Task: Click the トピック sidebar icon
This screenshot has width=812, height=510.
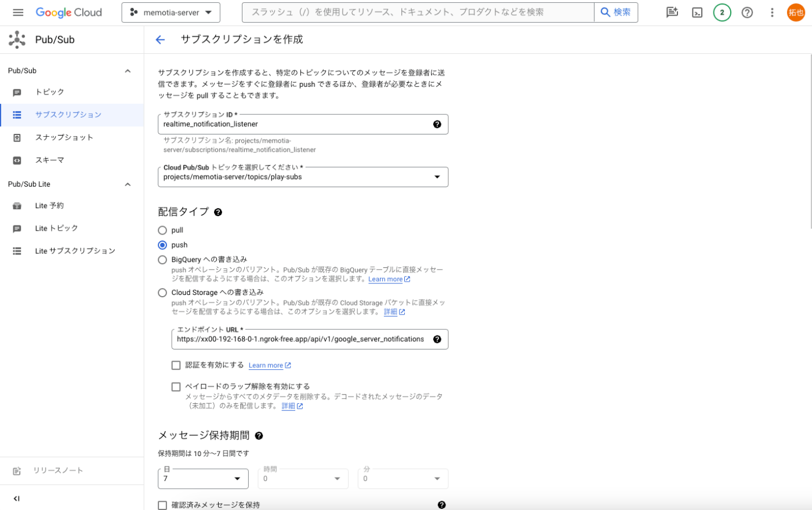Action: click(x=17, y=92)
